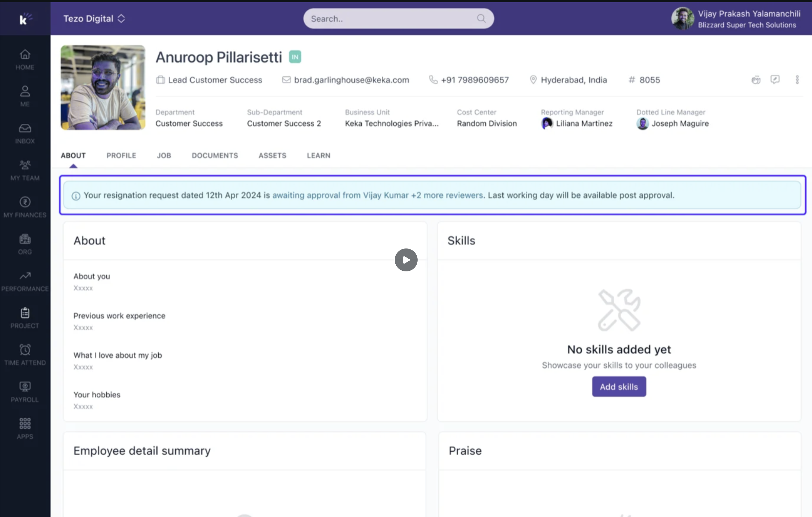Screen dimensions: 812x517
Task: Switch to the Documents tab
Action: 215,156
